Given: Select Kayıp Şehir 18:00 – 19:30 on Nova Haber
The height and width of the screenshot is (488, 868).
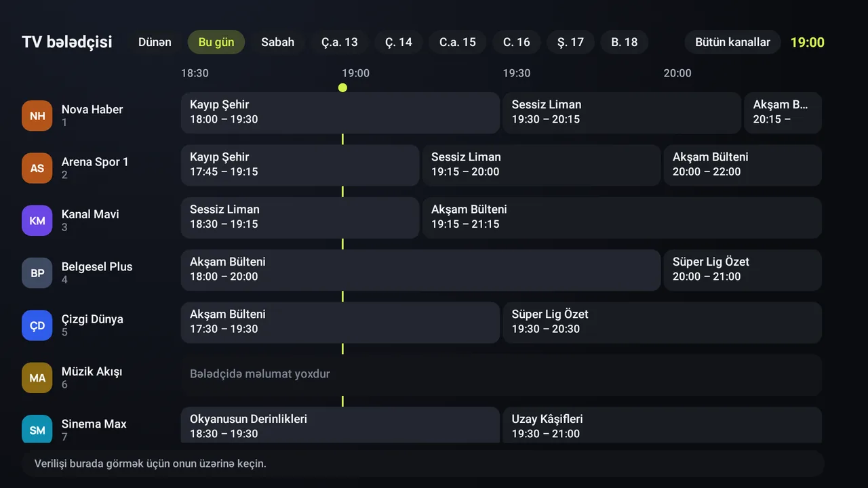Looking at the screenshot, I should tap(340, 113).
